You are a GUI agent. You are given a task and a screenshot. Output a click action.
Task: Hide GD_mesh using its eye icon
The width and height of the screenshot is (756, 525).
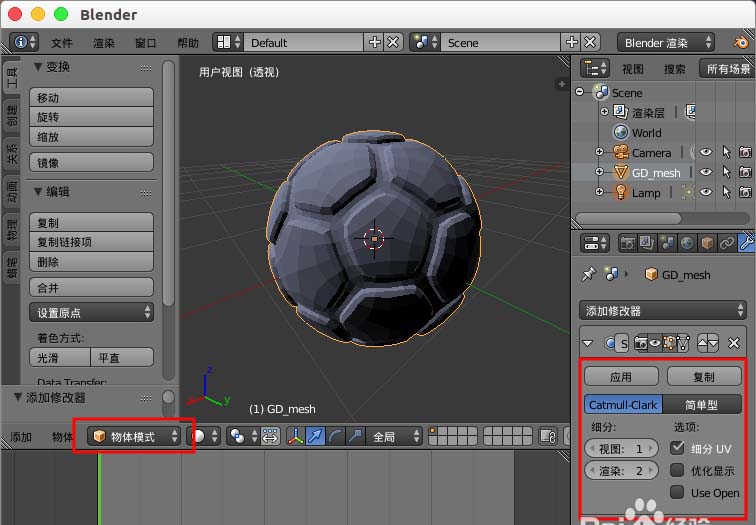706,172
